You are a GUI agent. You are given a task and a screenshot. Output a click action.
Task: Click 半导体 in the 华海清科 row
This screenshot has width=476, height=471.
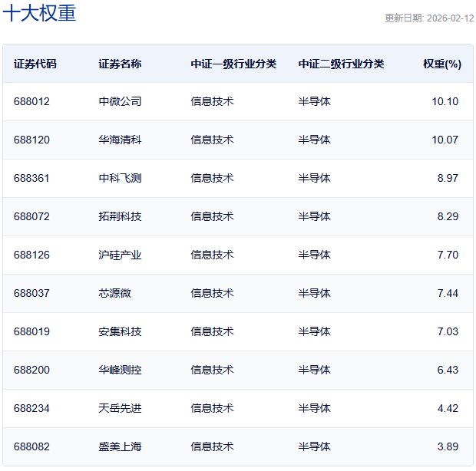tap(314, 140)
